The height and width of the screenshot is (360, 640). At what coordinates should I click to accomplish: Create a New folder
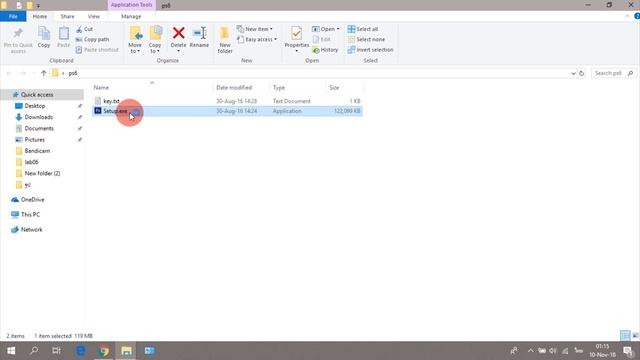pyautogui.click(x=224, y=40)
